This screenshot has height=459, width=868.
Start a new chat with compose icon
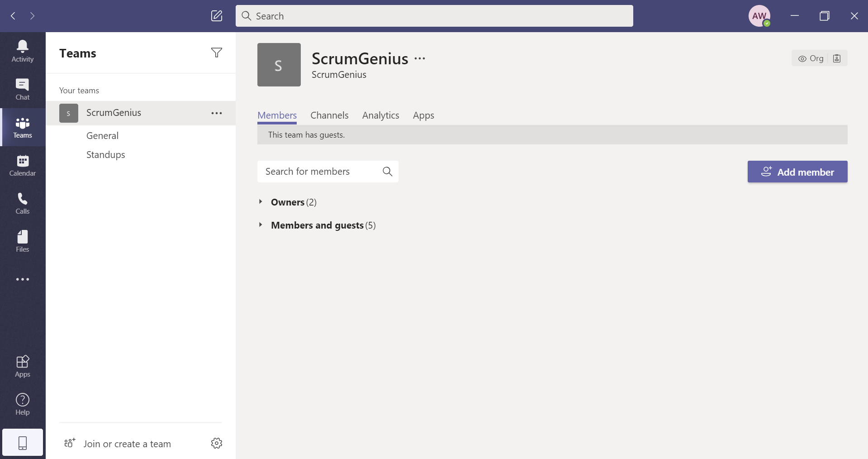tap(217, 16)
